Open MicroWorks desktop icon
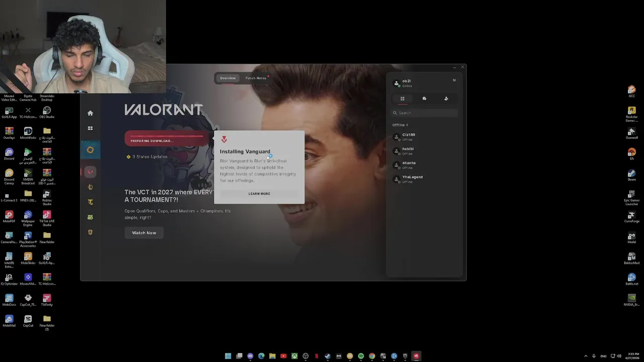 (28, 133)
